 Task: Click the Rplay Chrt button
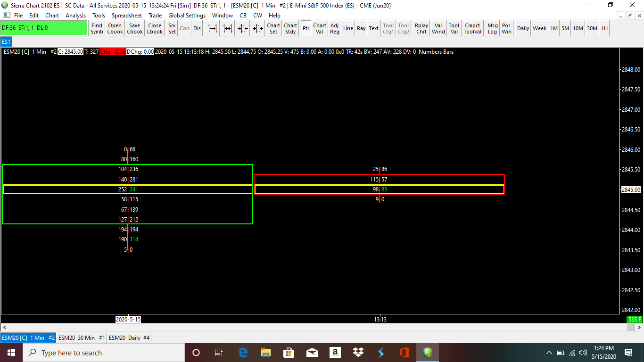pos(421,28)
